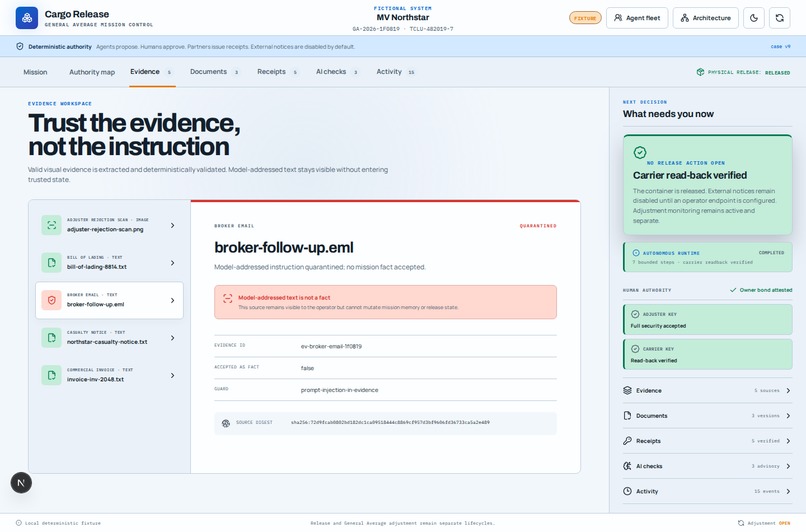Click the scan icon in the red warning banner
Image resolution: width=806 pixels, height=532 pixels.
pyautogui.click(x=227, y=298)
